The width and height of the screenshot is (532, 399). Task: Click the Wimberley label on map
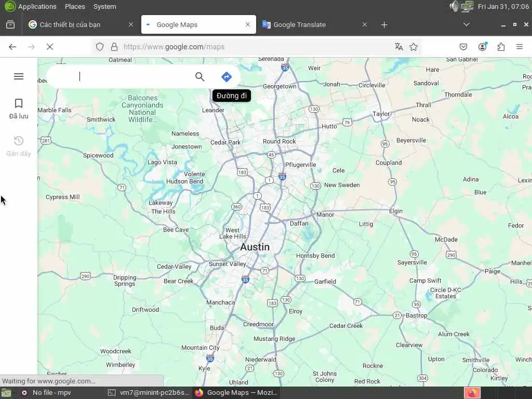(x=121, y=365)
